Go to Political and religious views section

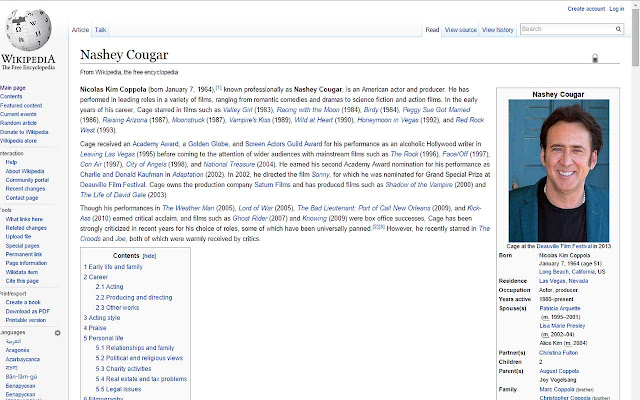[139, 358]
